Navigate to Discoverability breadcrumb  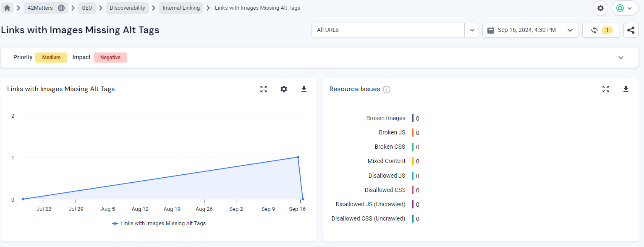127,8
